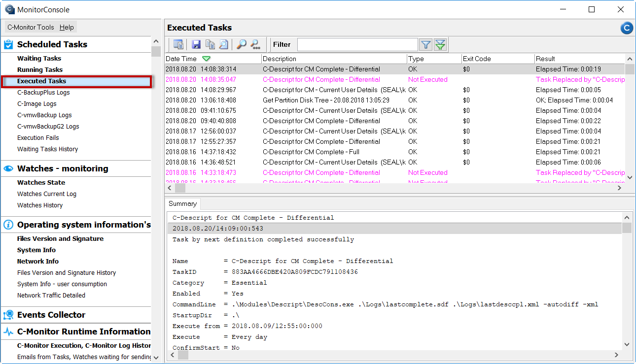Click the Events Collector icon
The width and height of the screenshot is (636, 364).
pos(8,315)
